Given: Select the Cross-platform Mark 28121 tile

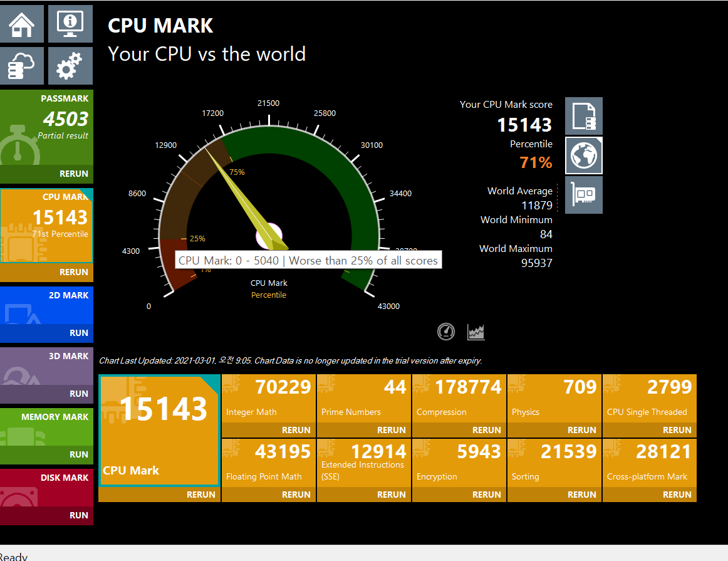Looking at the screenshot, I should tap(650, 463).
